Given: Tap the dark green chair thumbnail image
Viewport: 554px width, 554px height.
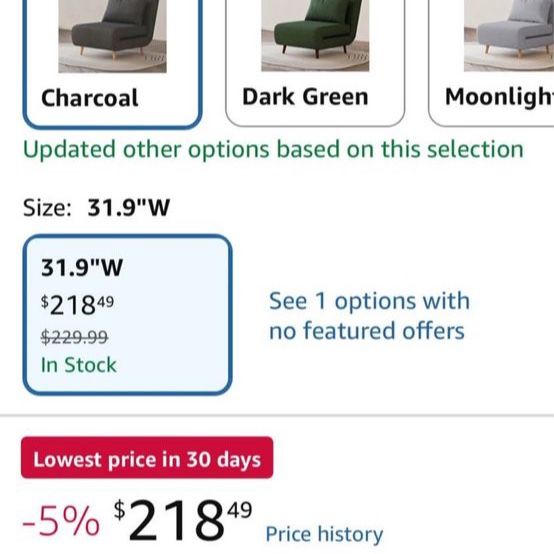Looking at the screenshot, I should point(315,35).
